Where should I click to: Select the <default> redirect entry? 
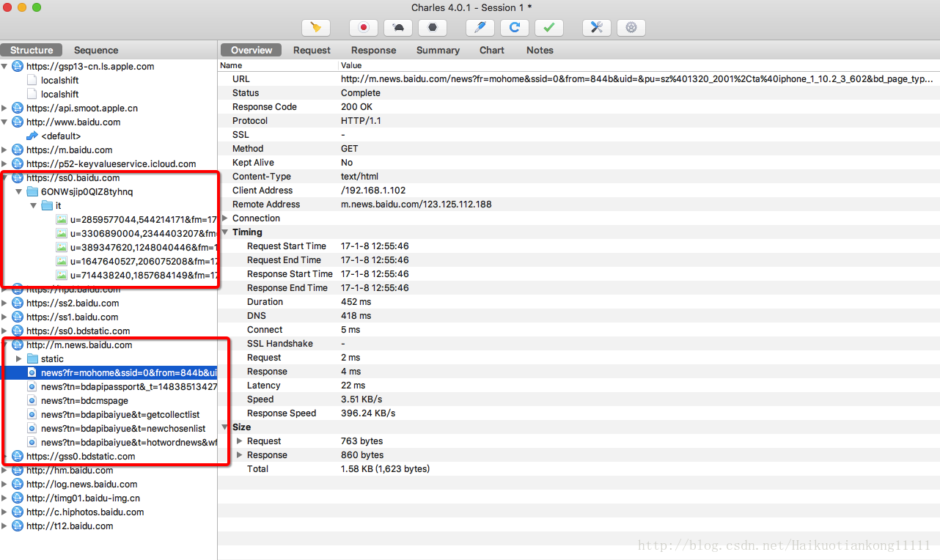coord(61,136)
